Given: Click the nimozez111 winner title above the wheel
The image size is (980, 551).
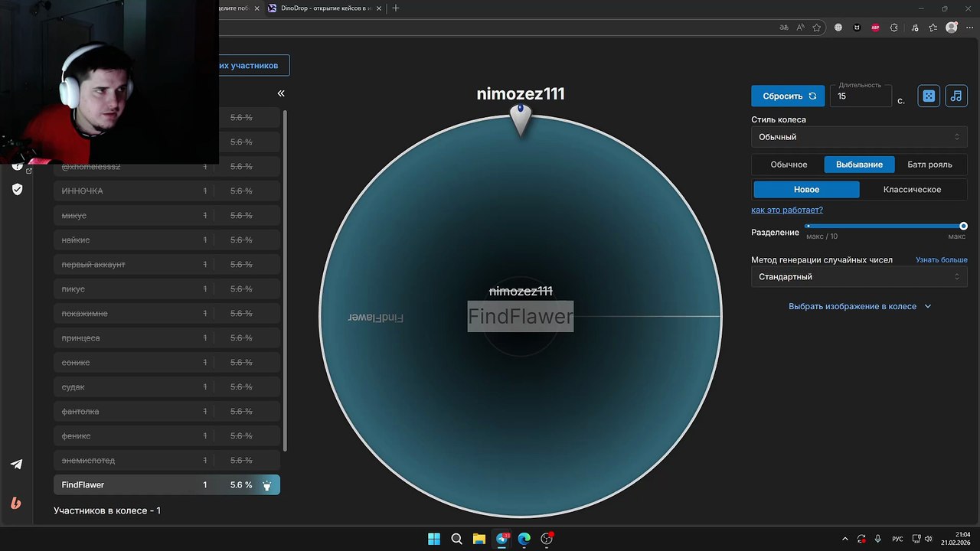Looking at the screenshot, I should (521, 94).
